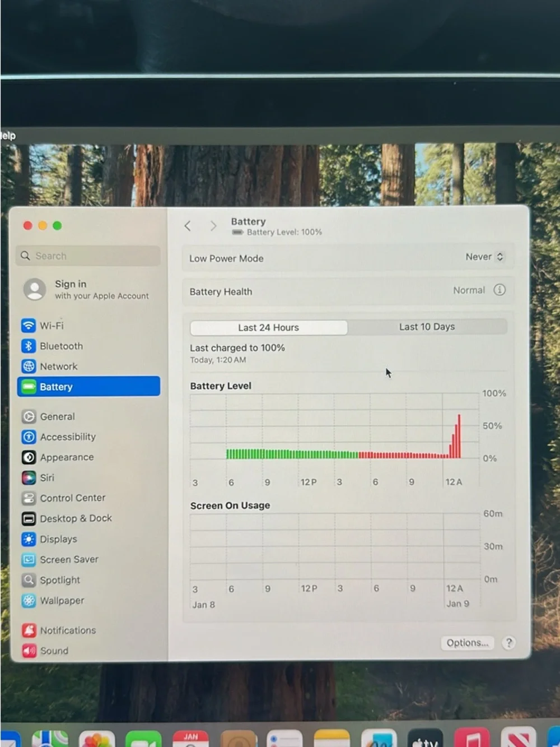Image resolution: width=560 pixels, height=747 pixels.
Task: Click the tall red battery level bar
Action: tap(459, 437)
